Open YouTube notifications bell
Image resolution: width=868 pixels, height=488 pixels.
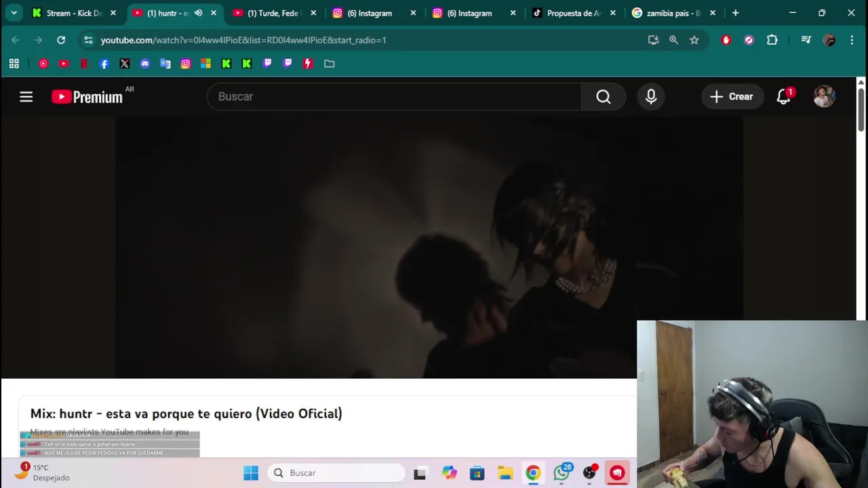point(784,97)
